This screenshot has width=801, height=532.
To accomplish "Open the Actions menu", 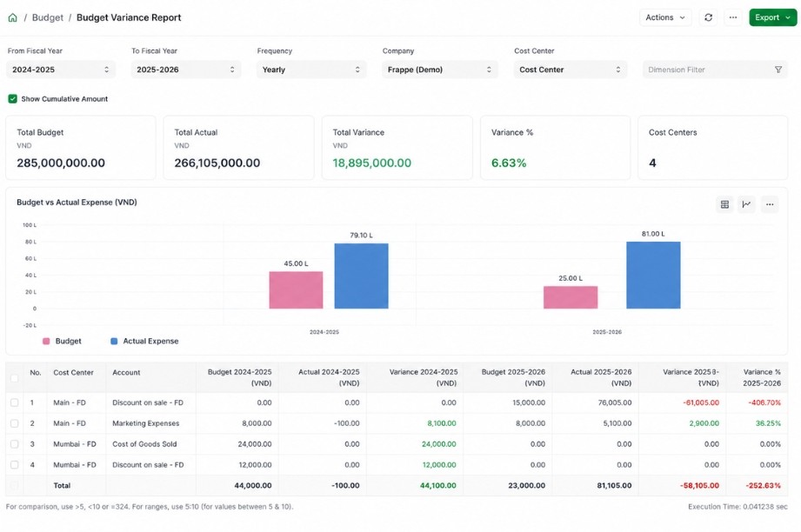I will (665, 17).
